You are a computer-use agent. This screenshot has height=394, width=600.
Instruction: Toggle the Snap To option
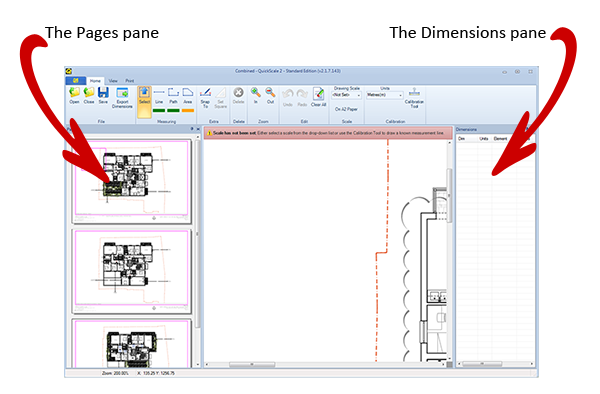coord(205,98)
